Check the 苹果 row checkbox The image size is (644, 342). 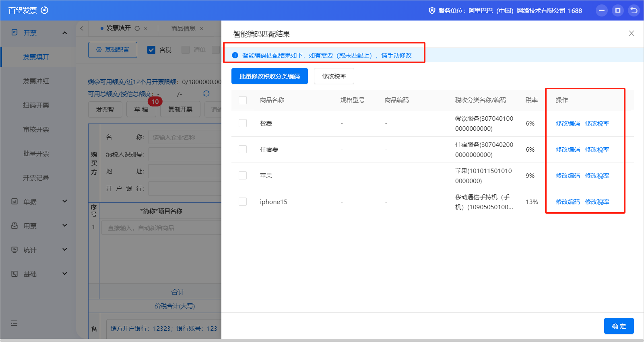coord(243,175)
